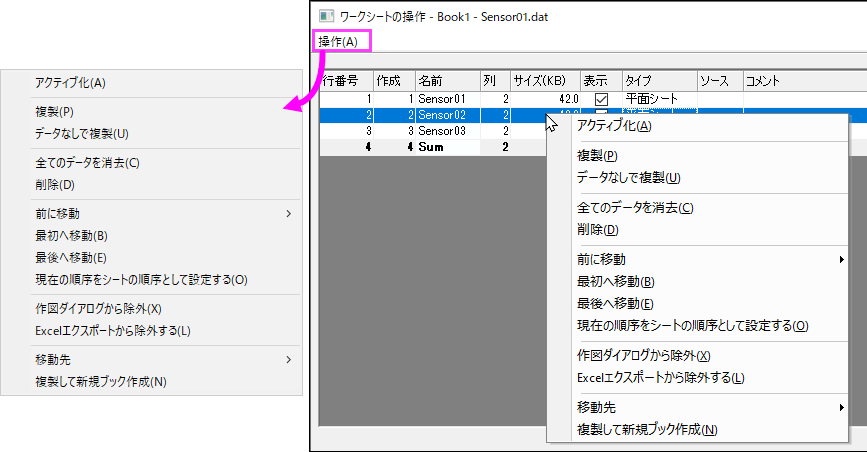Image resolution: width=867 pixels, height=452 pixels.
Task: Choose 最後へ移動(E) in the cursor context menu
Action: [615, 304]
